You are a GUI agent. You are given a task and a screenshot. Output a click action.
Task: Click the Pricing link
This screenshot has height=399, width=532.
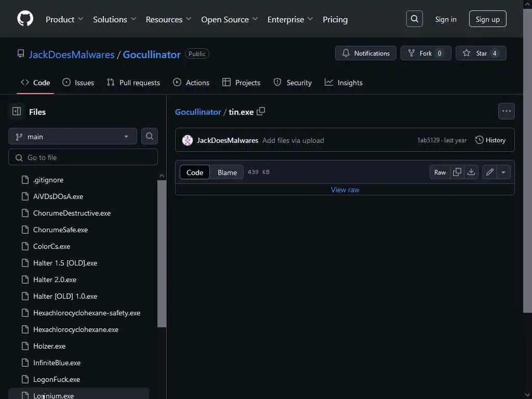(x=335, y=19)
